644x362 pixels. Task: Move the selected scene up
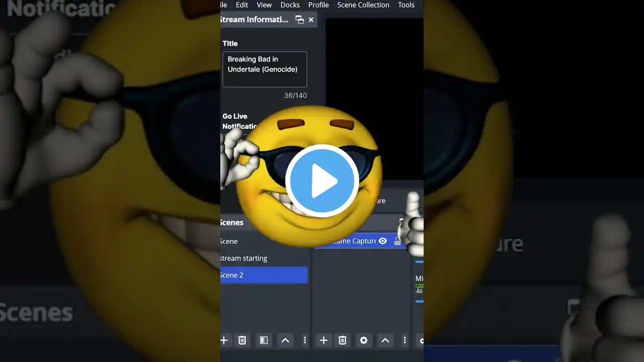tap(285, 340)
